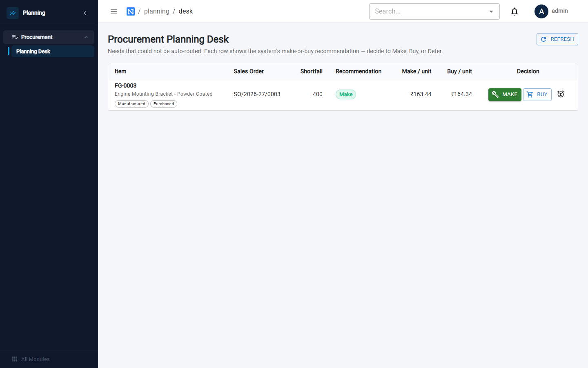This screenshot has height=368, width=588.
Task: Click the admin username label
Action: tap(560, 11)
